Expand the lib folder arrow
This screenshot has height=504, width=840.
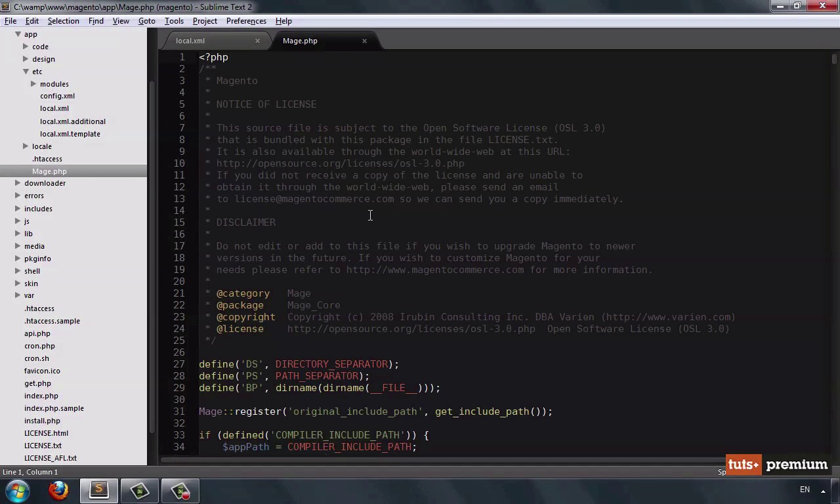(18, 234)
